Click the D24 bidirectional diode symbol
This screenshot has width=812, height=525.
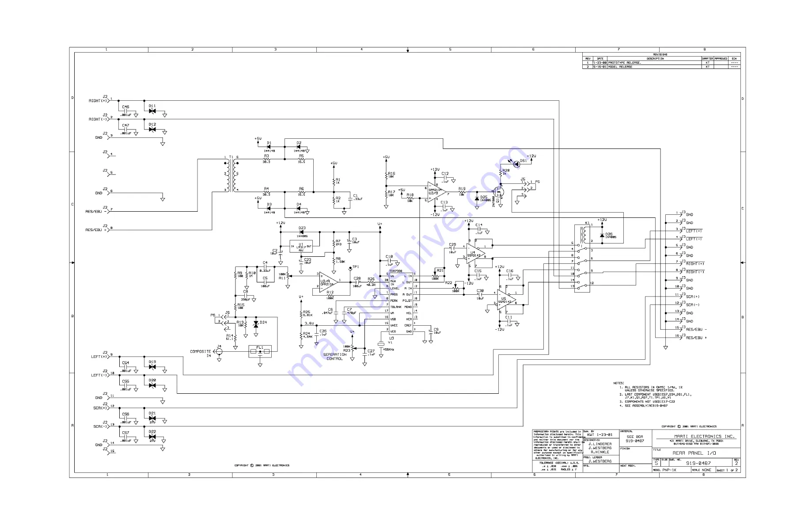coord(256,324)
